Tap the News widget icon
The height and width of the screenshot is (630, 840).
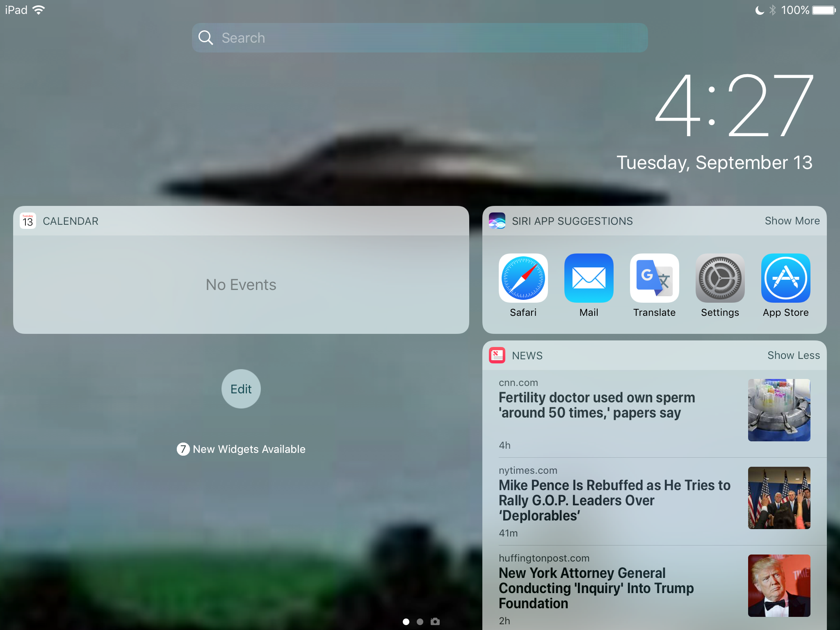pyautogui.click(x=497, y=355)
